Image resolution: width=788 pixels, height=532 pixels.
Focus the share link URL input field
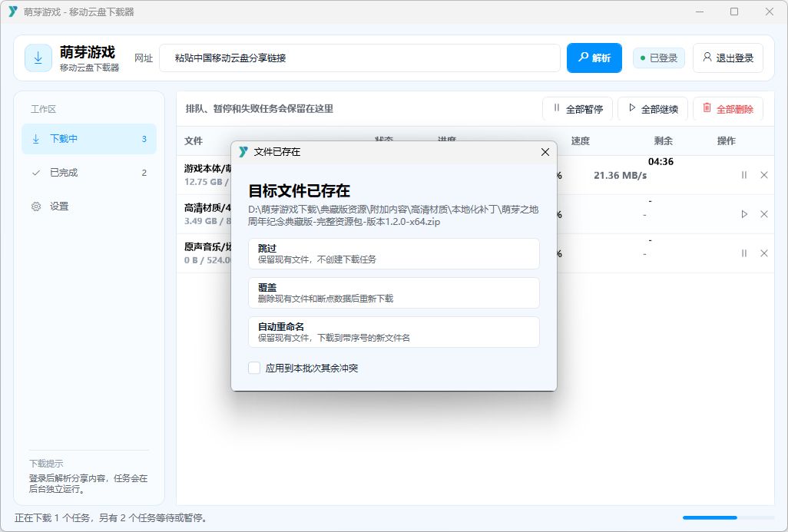(x=360, y=58)
